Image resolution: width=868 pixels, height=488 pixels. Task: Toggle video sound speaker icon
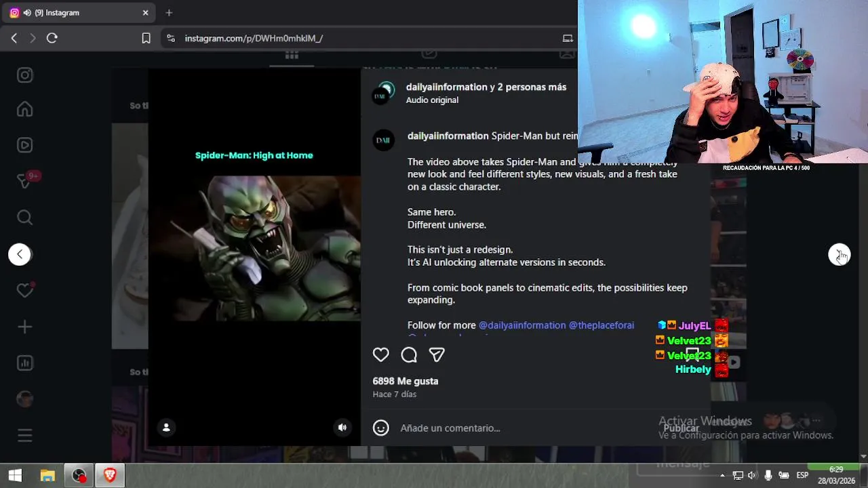tap(342, 427)
